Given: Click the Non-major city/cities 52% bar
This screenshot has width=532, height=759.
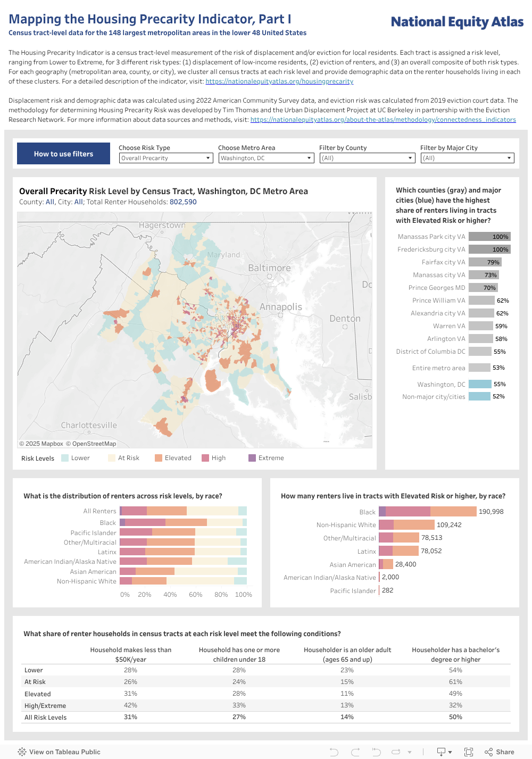Looking at the screenshot, I should pos(479,396).
